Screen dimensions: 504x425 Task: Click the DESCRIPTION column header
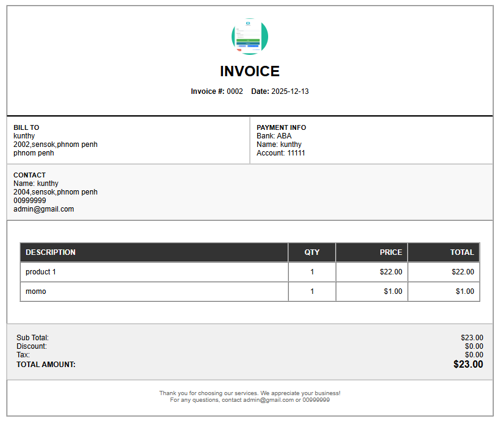(51, 252)
